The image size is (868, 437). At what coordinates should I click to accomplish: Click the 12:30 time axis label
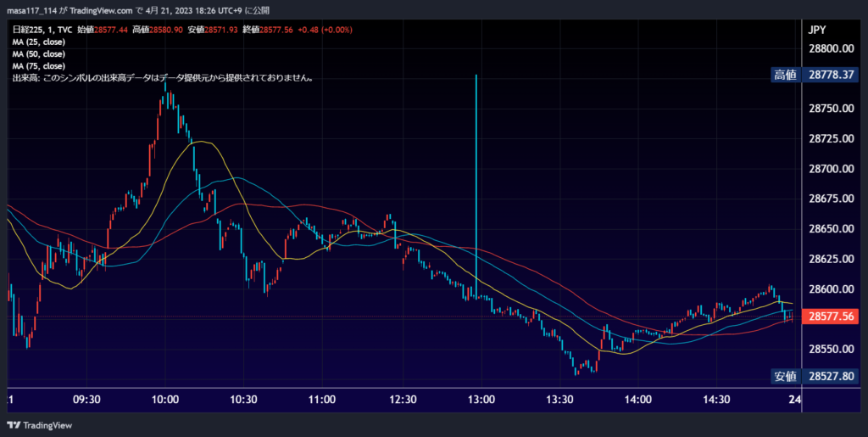(403, 400)
